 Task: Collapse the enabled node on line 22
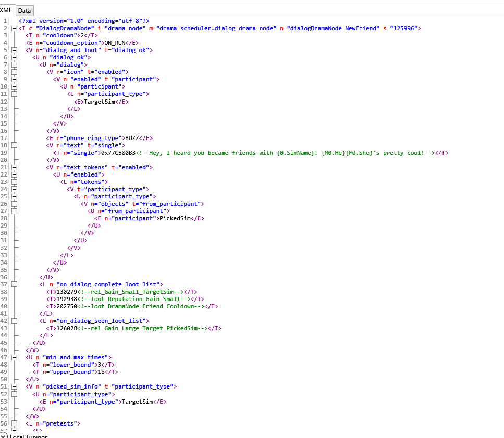click(14, 174)
